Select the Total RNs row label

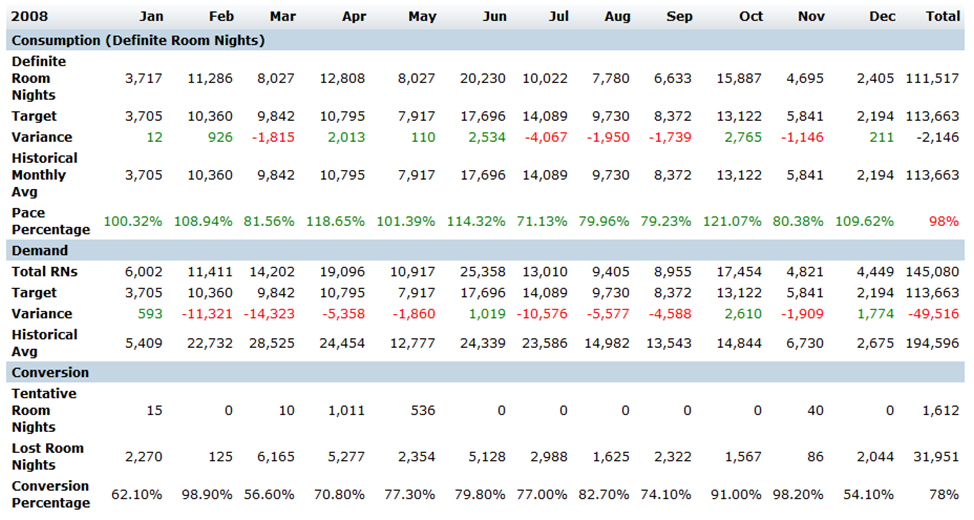click(45, 271)
